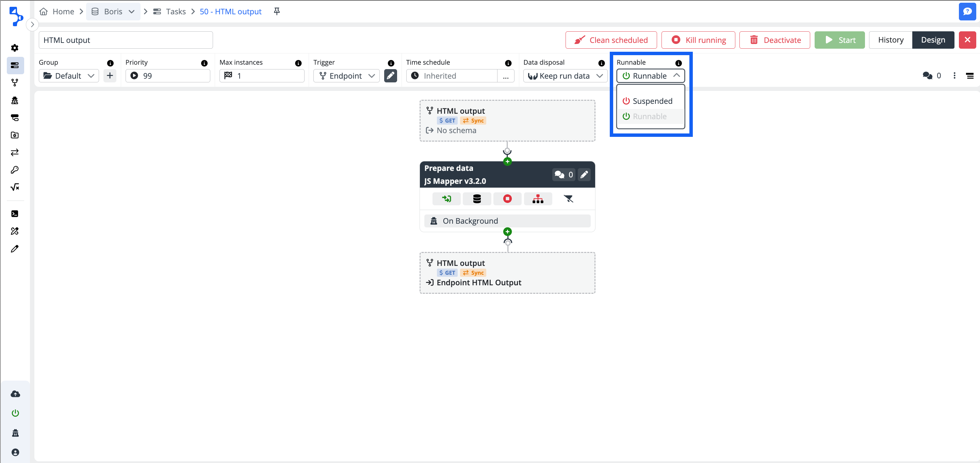Click the HTML output task name field
The height and width of the screenshot is (463, 980).
point(126,40)
